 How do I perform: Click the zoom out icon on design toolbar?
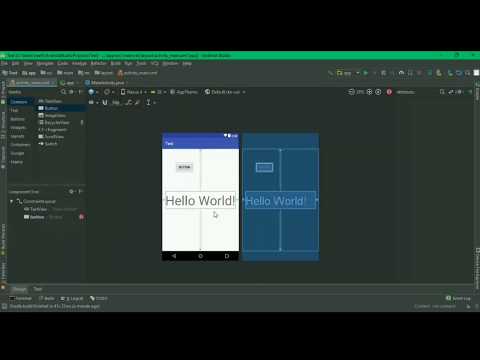click(351, 92)
